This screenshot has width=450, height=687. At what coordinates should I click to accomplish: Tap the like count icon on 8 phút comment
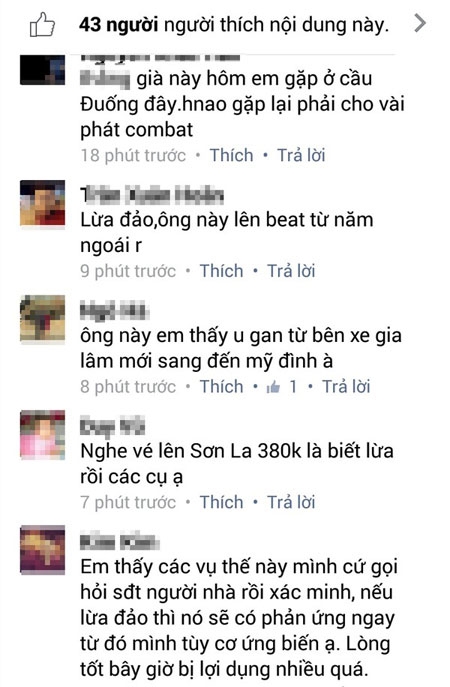[273, 386]
